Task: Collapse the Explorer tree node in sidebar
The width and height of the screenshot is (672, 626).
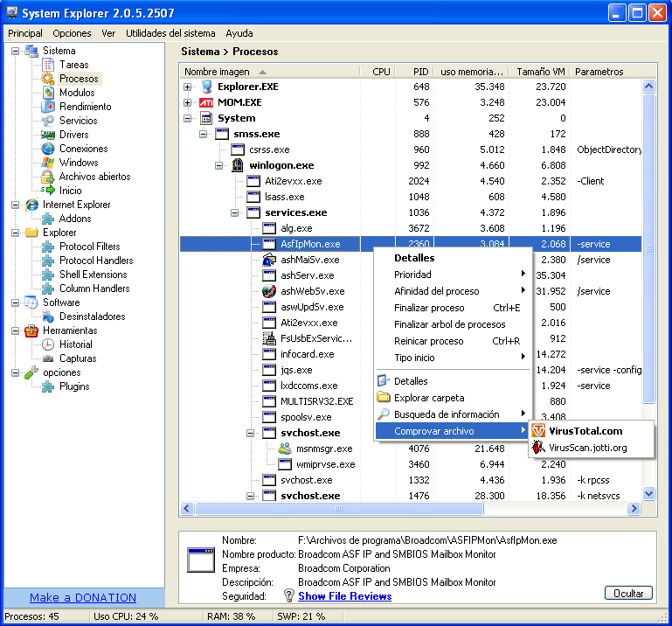Action: click(x=16, y=233)
